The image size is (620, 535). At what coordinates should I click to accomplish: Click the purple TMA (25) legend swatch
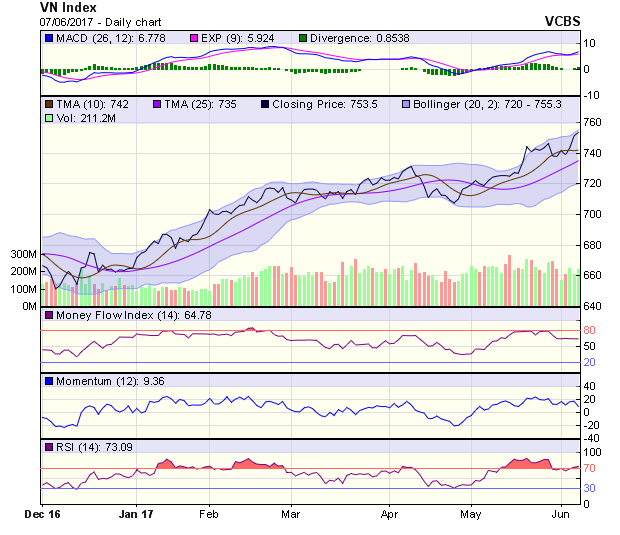click(x=157, y=104)
